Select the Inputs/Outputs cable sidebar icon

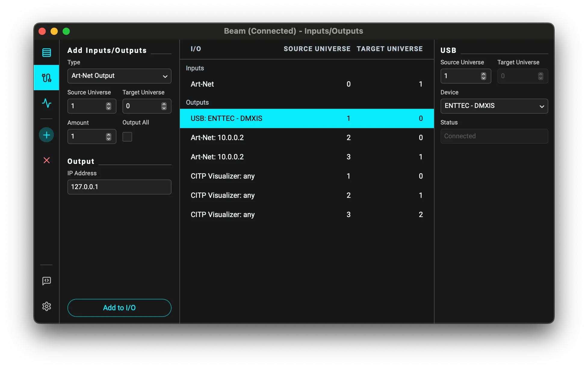[46, 78]
